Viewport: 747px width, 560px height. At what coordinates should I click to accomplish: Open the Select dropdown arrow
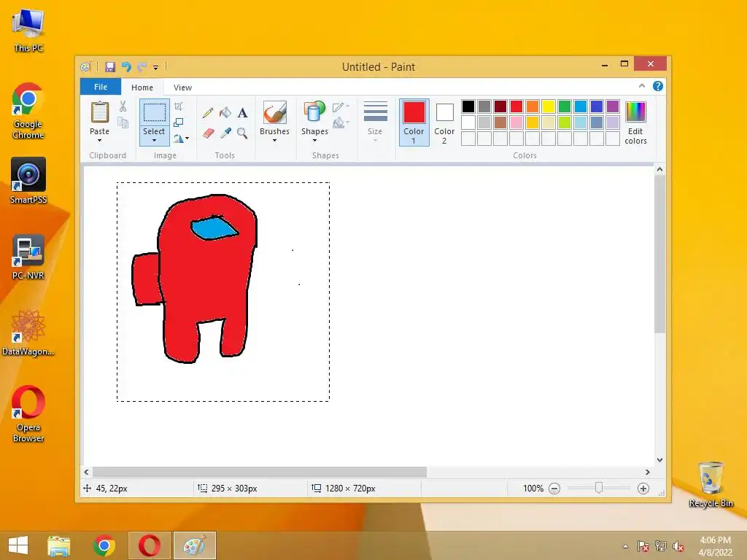click(155, 141)
